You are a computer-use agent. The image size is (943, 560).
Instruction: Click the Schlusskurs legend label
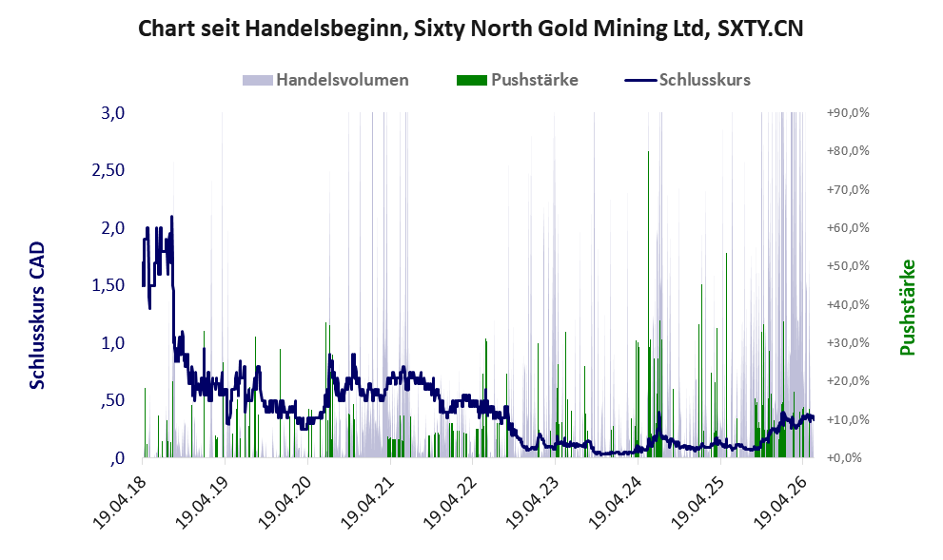point(704,80)
